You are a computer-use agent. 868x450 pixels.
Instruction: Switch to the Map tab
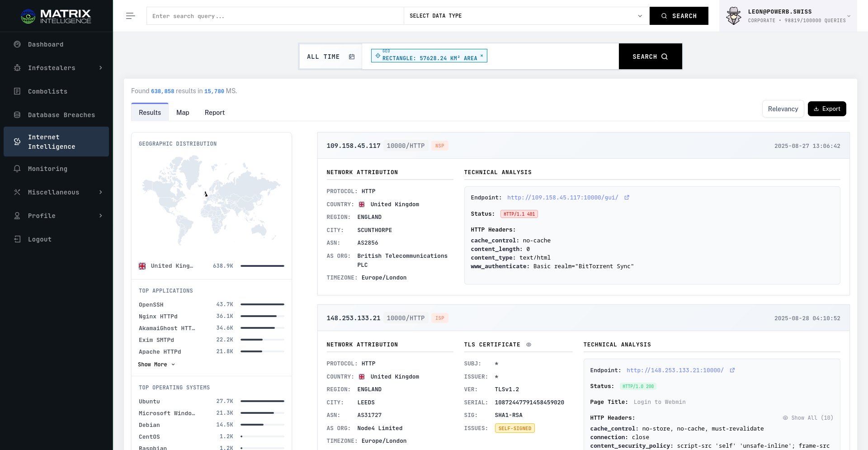coord(183,113)
